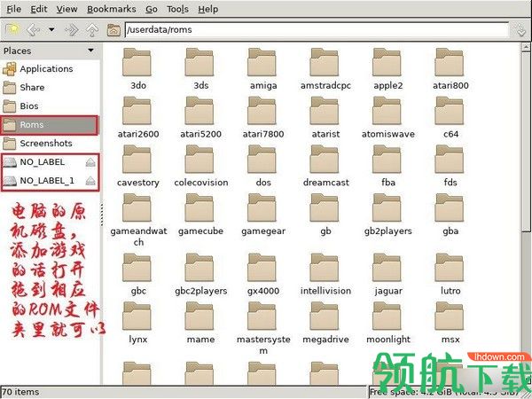This screenshot has height=399, width=532.
Task: Select the atari800 folder
Action: click(x=450, y=69)
